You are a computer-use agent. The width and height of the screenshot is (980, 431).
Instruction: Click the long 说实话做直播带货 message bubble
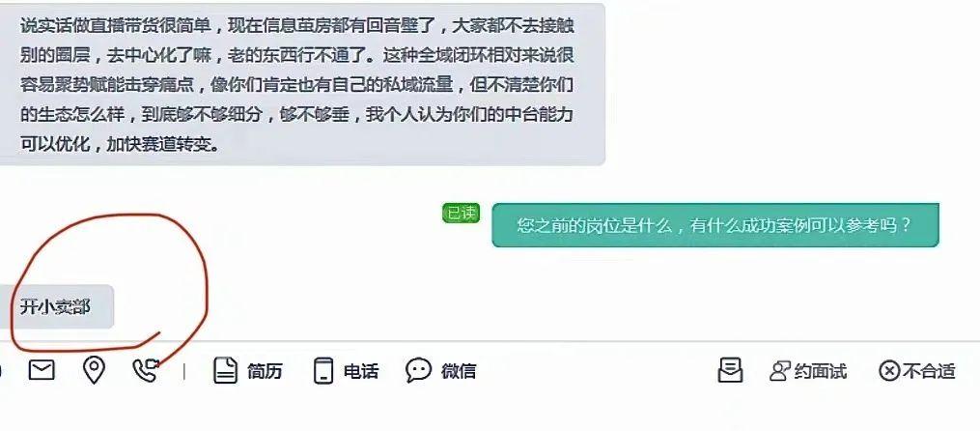(302, 84)
